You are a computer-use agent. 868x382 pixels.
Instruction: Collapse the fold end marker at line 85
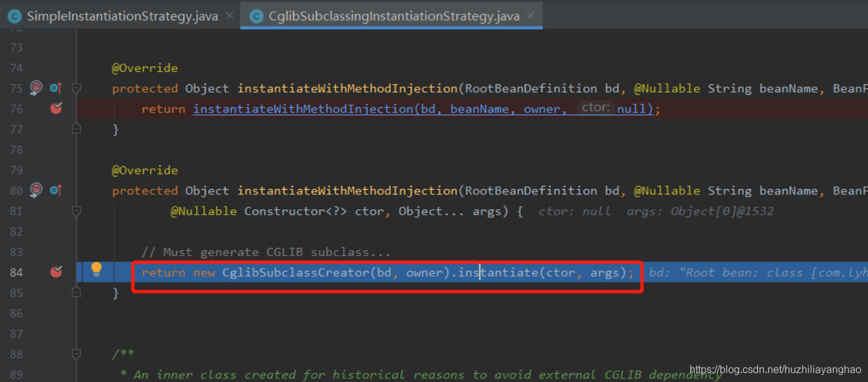(76, 292)
